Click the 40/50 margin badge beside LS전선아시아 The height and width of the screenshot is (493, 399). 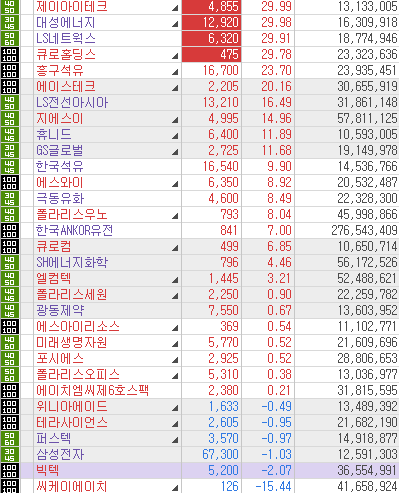point(10,103)
